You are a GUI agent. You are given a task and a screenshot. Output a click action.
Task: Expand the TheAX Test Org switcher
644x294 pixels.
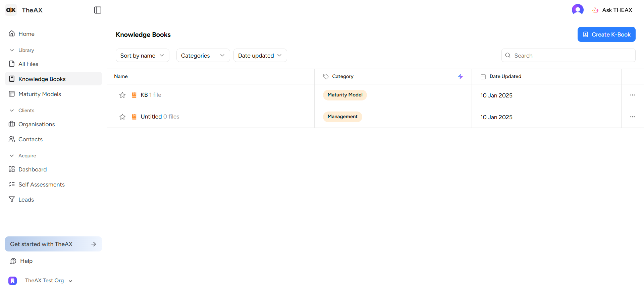pos(70,281)
